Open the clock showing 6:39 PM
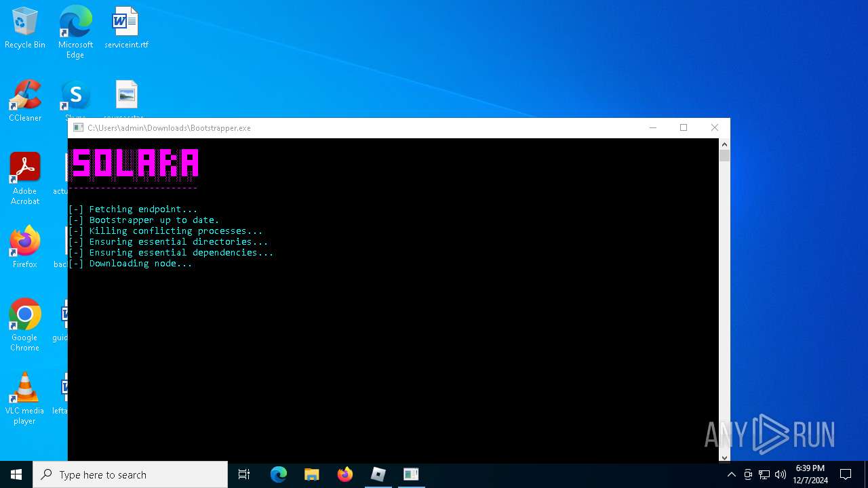The width and height of the screenshot is (868, 488). click(810, 474)
